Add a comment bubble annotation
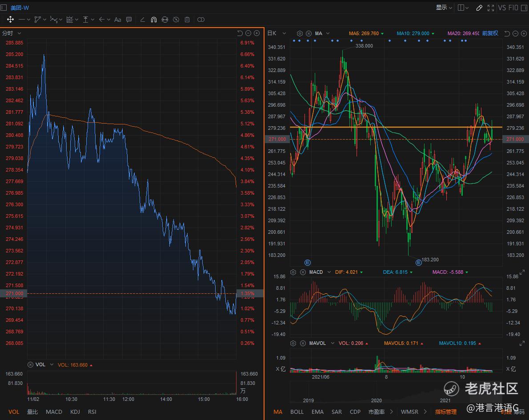529x420 pixels. click(x=129, y=20)
